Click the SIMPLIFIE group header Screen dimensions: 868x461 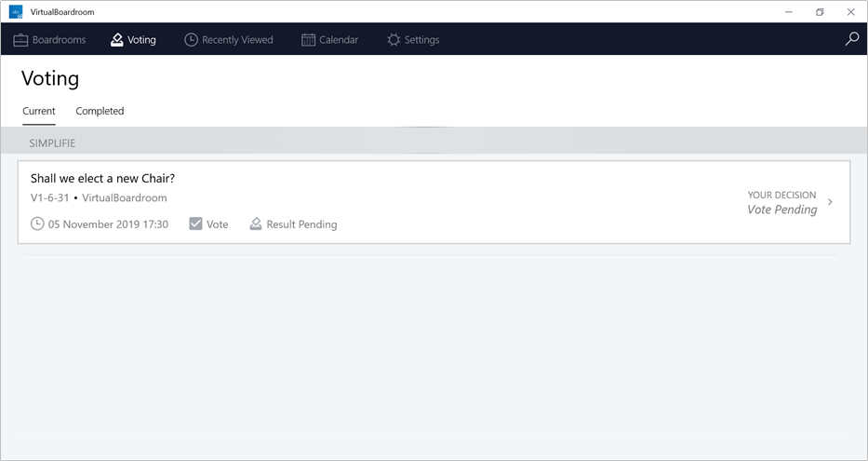434,142
